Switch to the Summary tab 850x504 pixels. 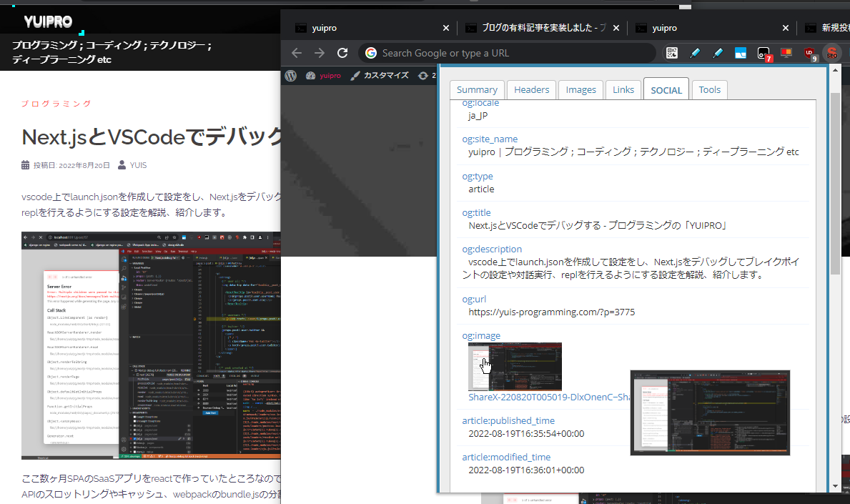477,89
